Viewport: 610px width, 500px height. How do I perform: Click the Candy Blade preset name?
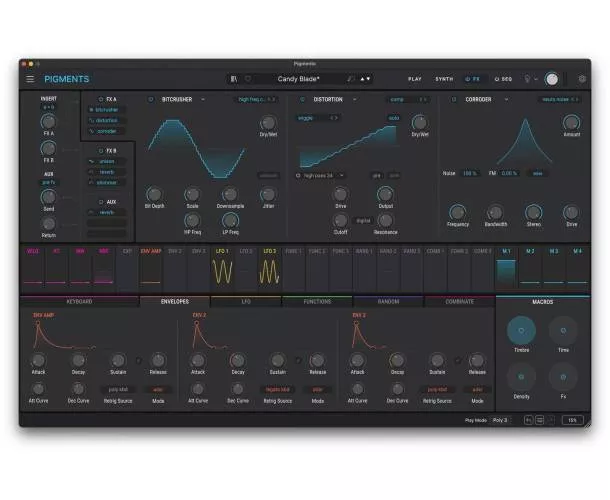click(298, 79)
